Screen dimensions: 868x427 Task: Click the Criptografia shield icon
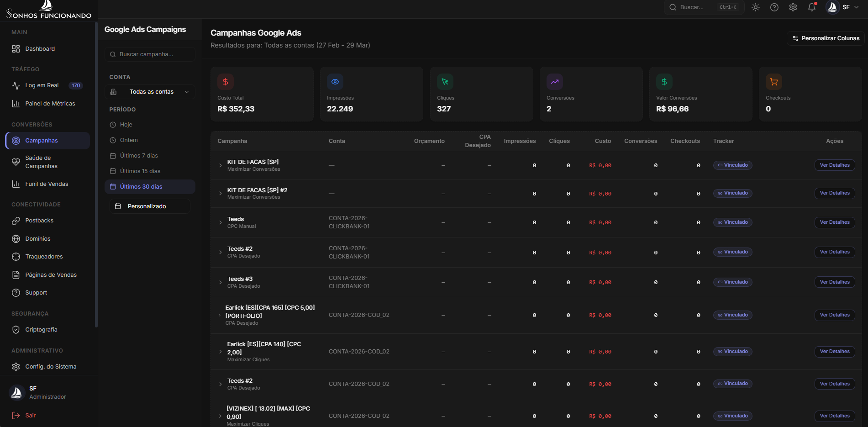tap(16, 330)
